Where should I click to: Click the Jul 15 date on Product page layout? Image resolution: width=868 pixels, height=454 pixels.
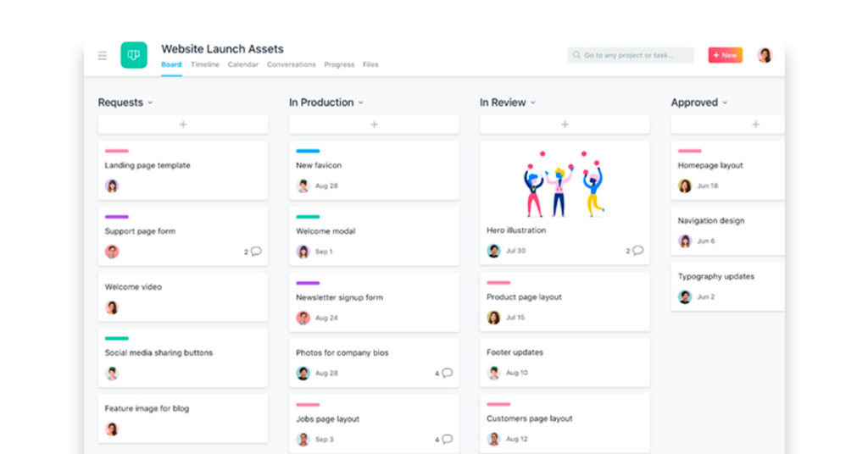(x=515, y=318)
